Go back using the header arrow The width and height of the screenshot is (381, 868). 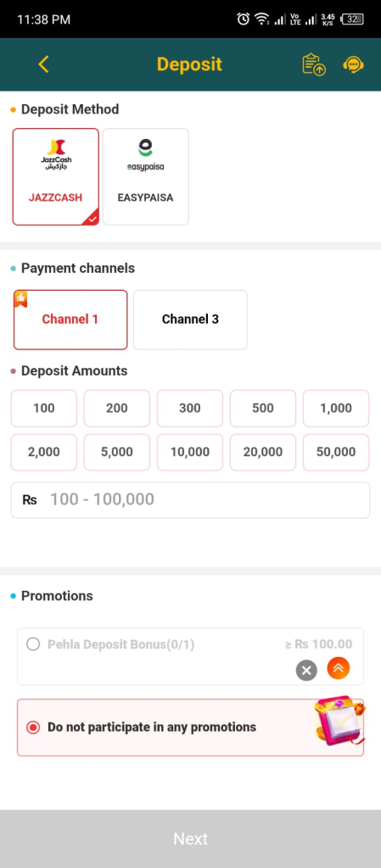44,64
